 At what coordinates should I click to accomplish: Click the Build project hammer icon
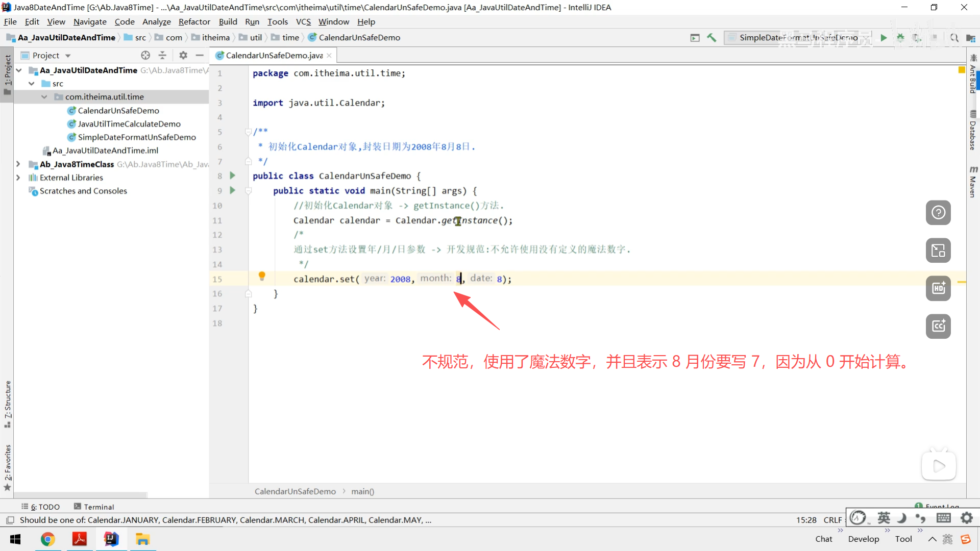pos(712,38)
